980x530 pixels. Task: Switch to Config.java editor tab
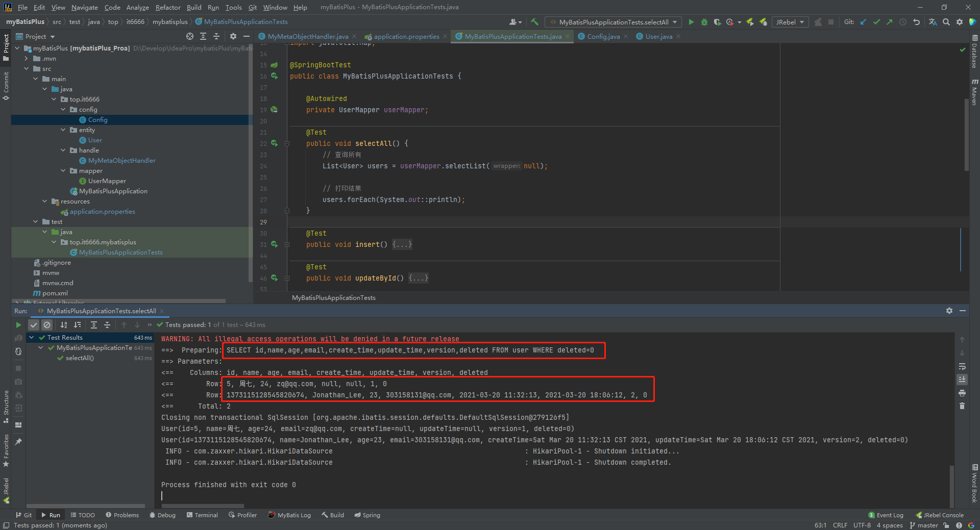coord(603,36)
